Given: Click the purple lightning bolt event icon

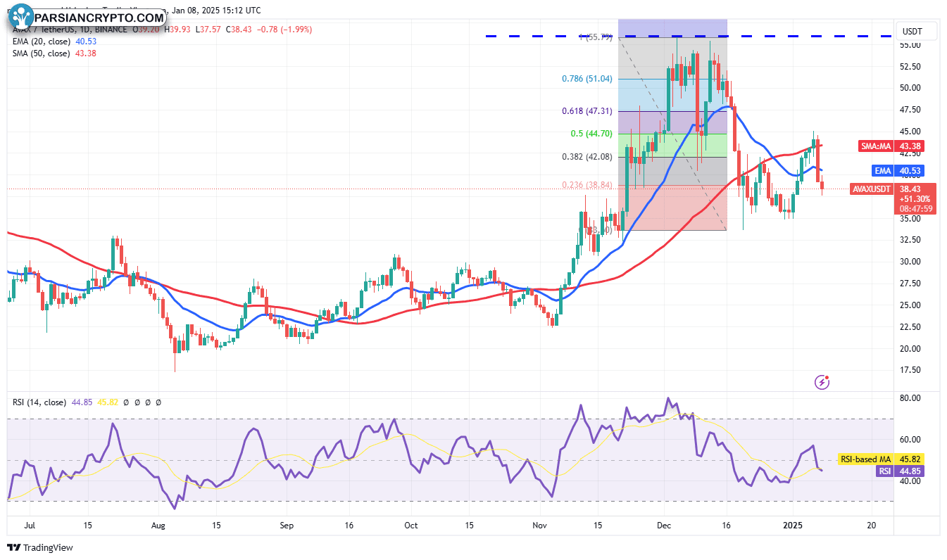Looking at the screenshot, I should point(822,382).
